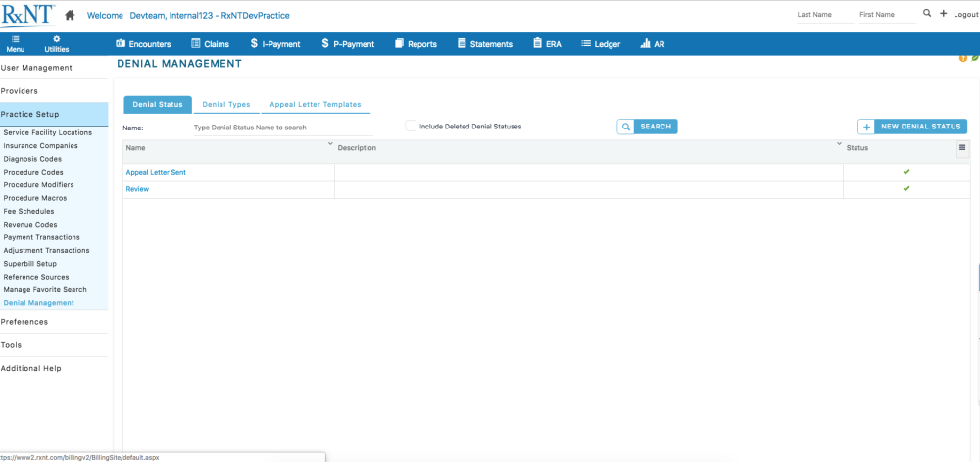
Task: Open P-Payment from the navigation bar
Action: click(x=348, y=44)
